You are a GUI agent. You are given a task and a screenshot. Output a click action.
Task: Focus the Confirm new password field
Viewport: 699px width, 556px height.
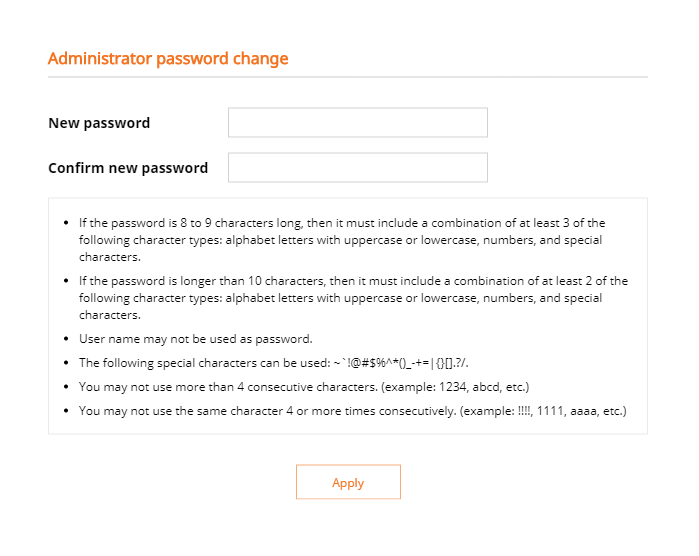click(357, 167)
